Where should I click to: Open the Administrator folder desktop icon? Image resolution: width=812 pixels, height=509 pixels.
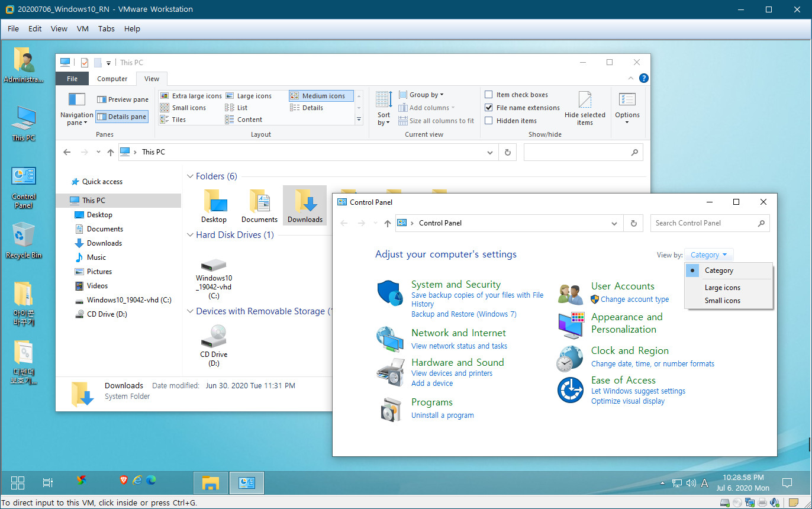coord(24,60)
